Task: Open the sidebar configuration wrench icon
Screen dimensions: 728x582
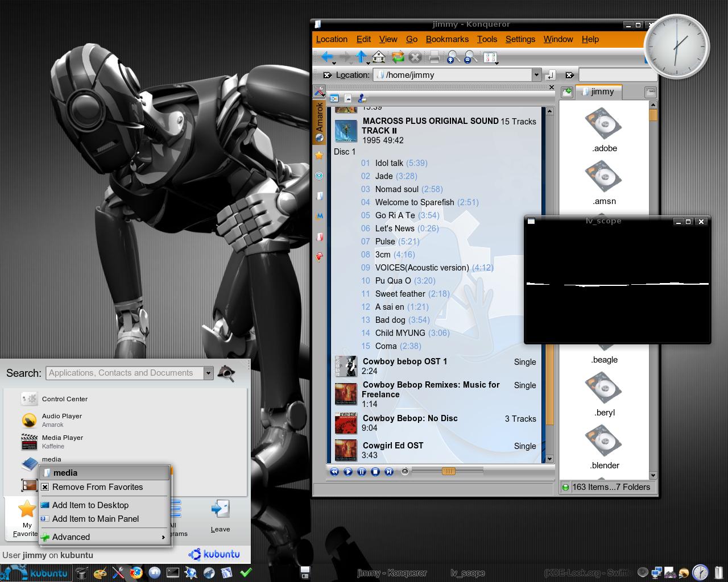Action: 319,92
